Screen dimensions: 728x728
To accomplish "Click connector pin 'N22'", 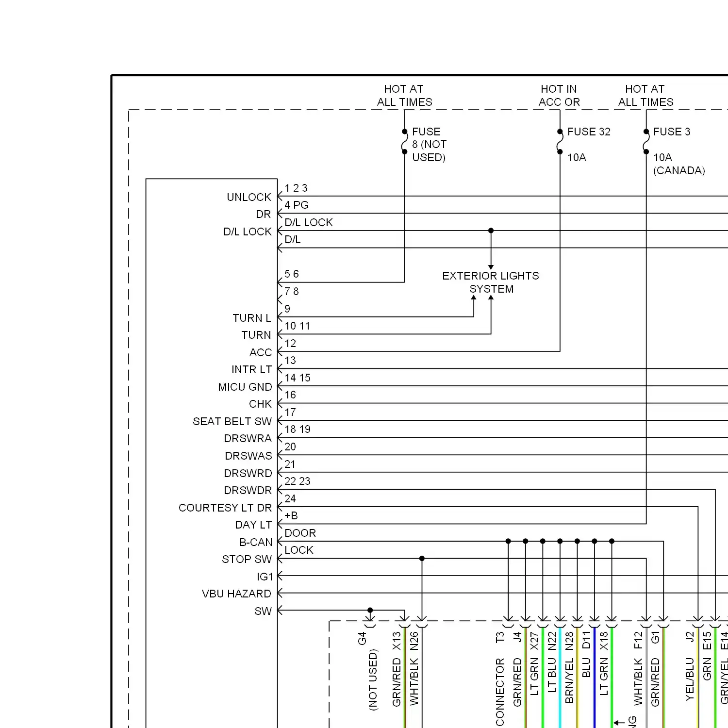I will 552,641.
